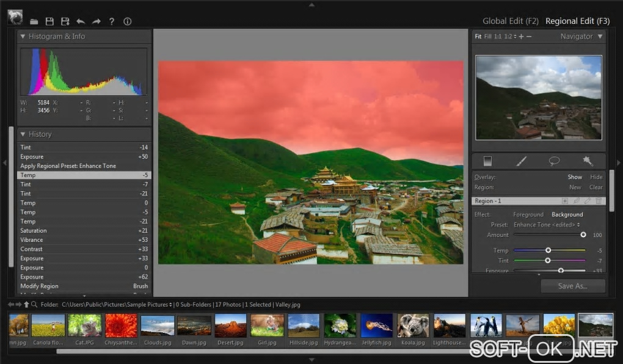Viewport: 623px width, 364px height.
Task: Open the info circle icon in the toolbar
Action: (128, 21)
